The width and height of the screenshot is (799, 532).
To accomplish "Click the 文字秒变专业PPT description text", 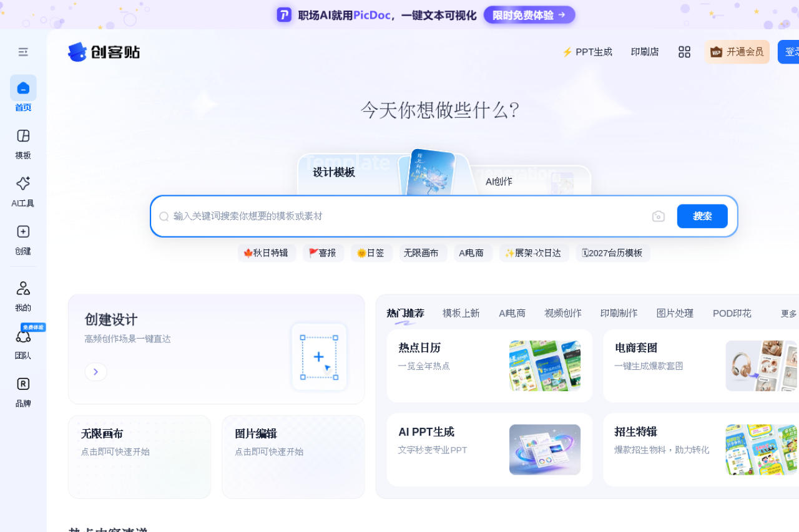I will 433,450.
